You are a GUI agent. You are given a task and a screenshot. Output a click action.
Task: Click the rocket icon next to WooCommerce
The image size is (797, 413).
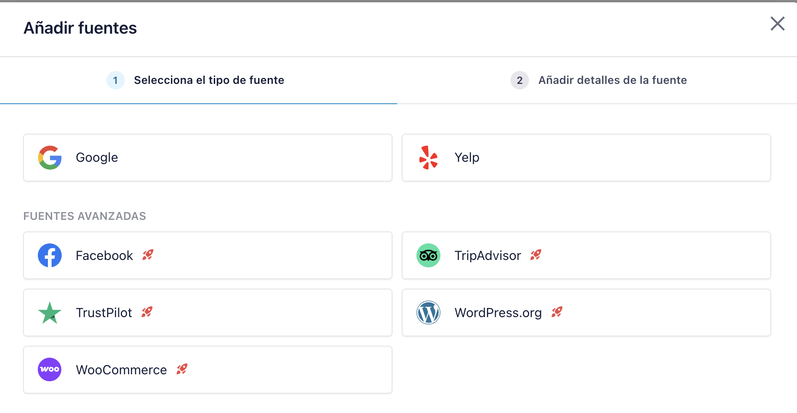coord(182,369)
